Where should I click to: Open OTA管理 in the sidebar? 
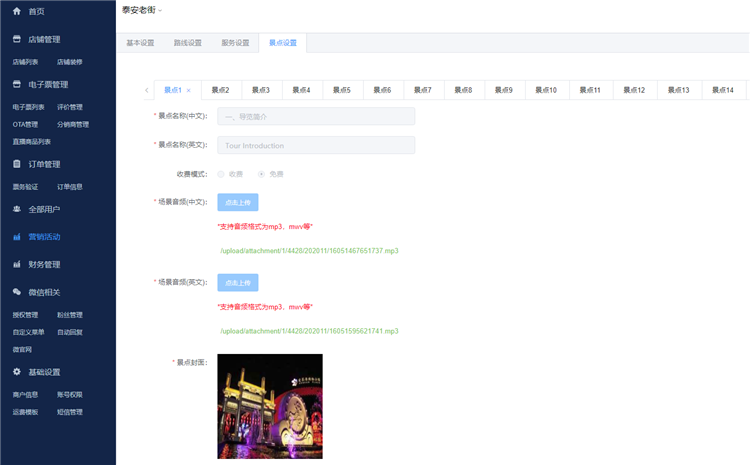25,124
